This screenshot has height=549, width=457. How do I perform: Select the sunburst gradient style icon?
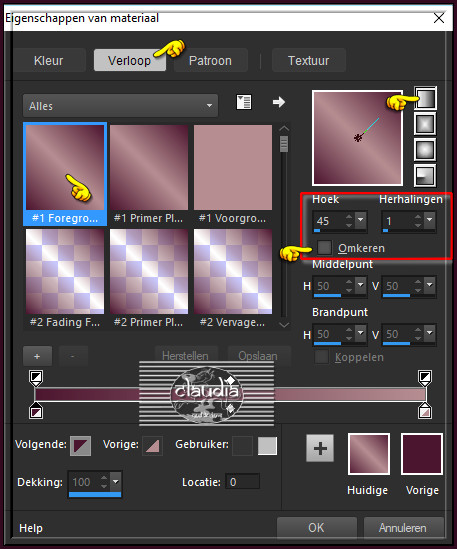coord(425,150)
